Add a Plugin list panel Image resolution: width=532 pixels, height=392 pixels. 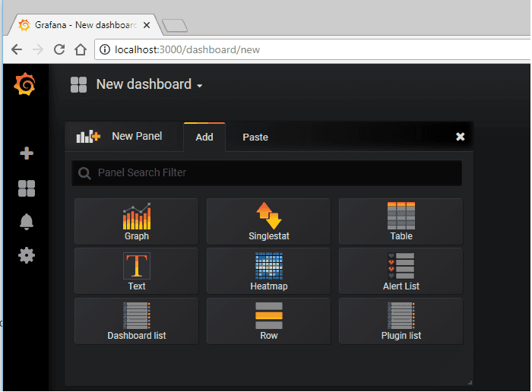tap(401, 321)
